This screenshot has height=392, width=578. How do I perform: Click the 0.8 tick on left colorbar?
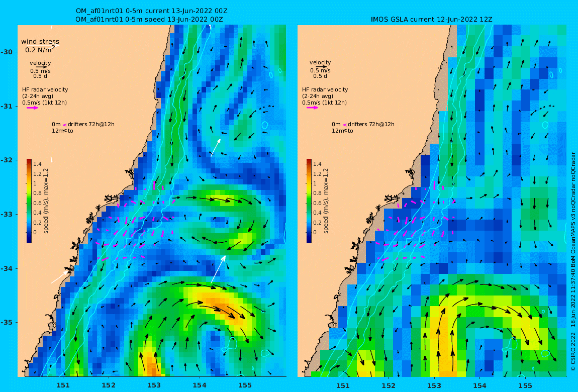pyautogui.click(x=37, y=193)
